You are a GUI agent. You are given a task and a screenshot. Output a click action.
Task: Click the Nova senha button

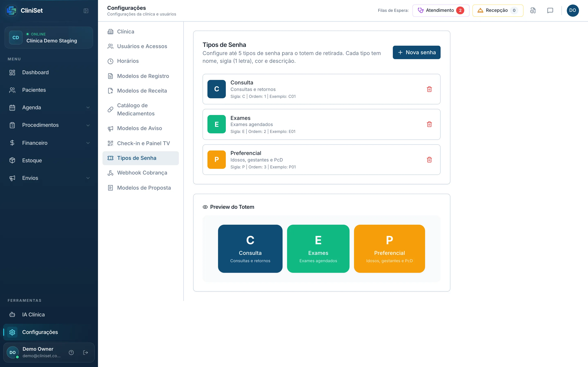coord(416,52)
